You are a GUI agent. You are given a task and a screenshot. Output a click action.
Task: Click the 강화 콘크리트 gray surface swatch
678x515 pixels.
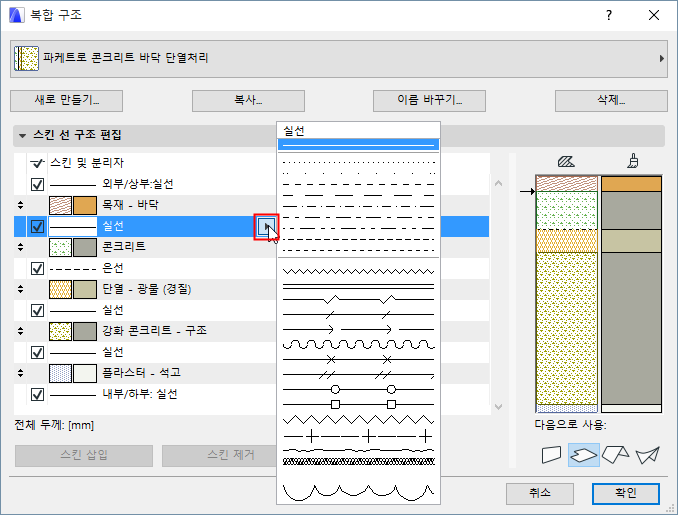[x=85, y=331]
